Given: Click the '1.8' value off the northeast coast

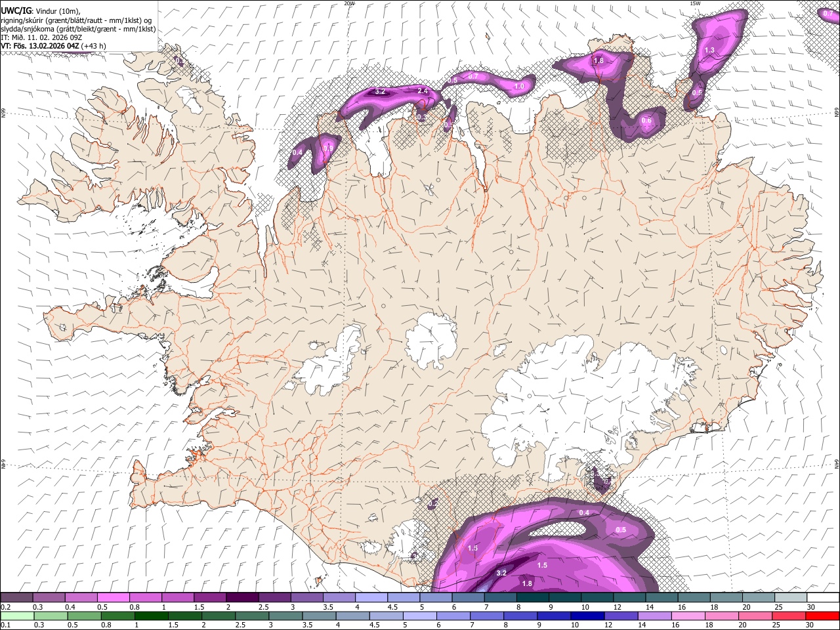Looking at the screenshot, I should click(598, 60).
